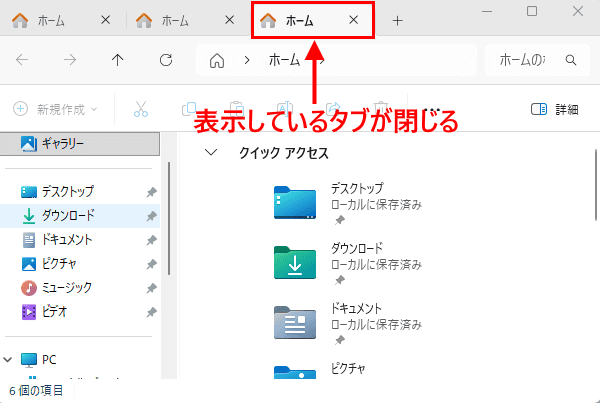Click the navigation pane scrollbar
The image size is (600, 403).
(x=169, y=218)
